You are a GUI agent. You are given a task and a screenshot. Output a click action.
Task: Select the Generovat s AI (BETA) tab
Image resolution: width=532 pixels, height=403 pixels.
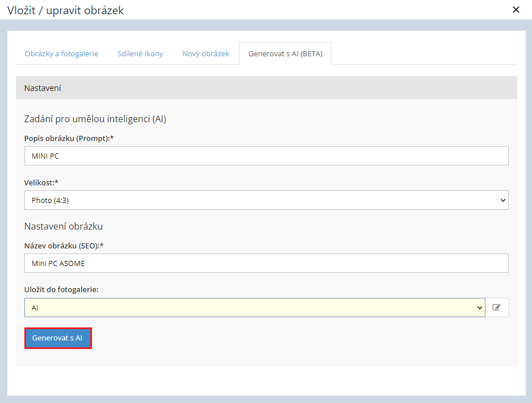(285, 54)
